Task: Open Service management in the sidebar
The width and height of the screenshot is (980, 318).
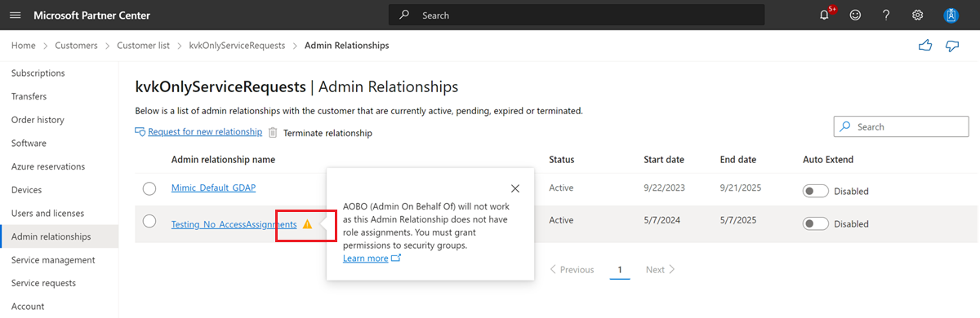Action: (53, 260)
